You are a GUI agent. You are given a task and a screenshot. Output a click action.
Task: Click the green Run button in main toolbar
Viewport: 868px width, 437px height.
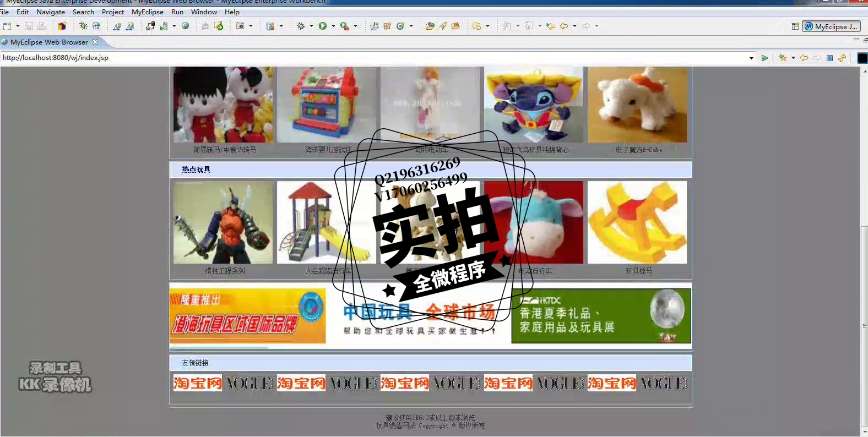tap(323, 26)
